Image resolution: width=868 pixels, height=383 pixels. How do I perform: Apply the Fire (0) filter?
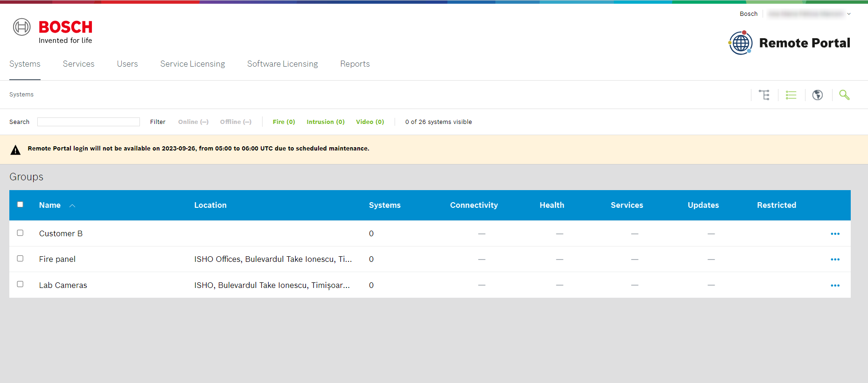coord(284,122)
